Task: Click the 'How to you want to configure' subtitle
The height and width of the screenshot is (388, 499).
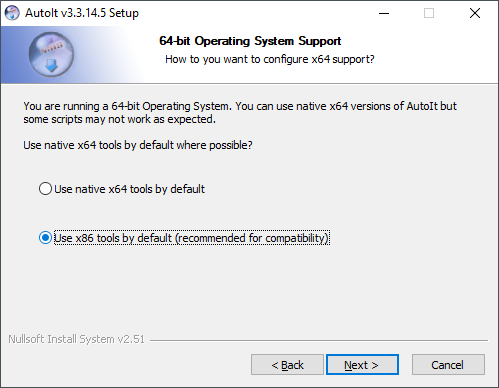Action: 270,59
